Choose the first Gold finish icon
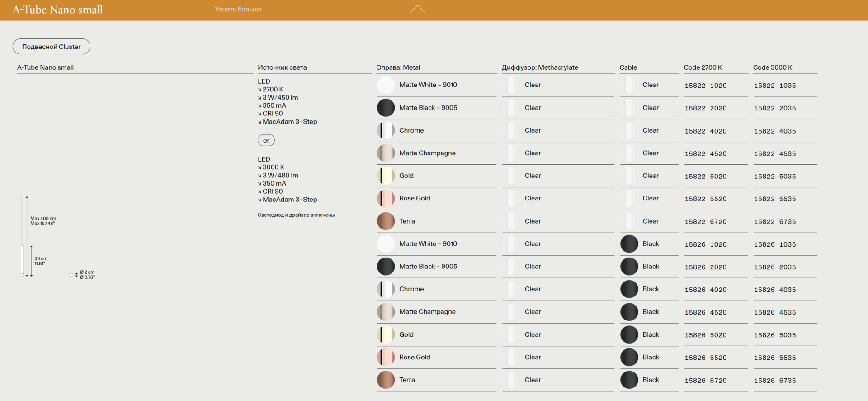This screenshot has width=868, height=401. click(386, 176)
